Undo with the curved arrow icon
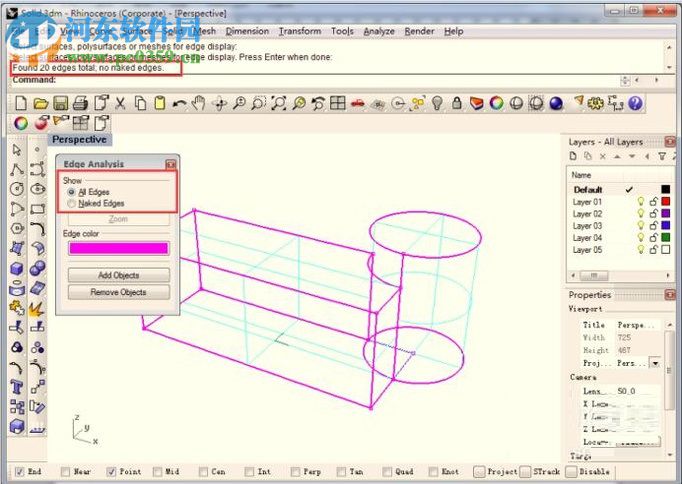Viewport: 682px width, 484px height. point(179,103)
